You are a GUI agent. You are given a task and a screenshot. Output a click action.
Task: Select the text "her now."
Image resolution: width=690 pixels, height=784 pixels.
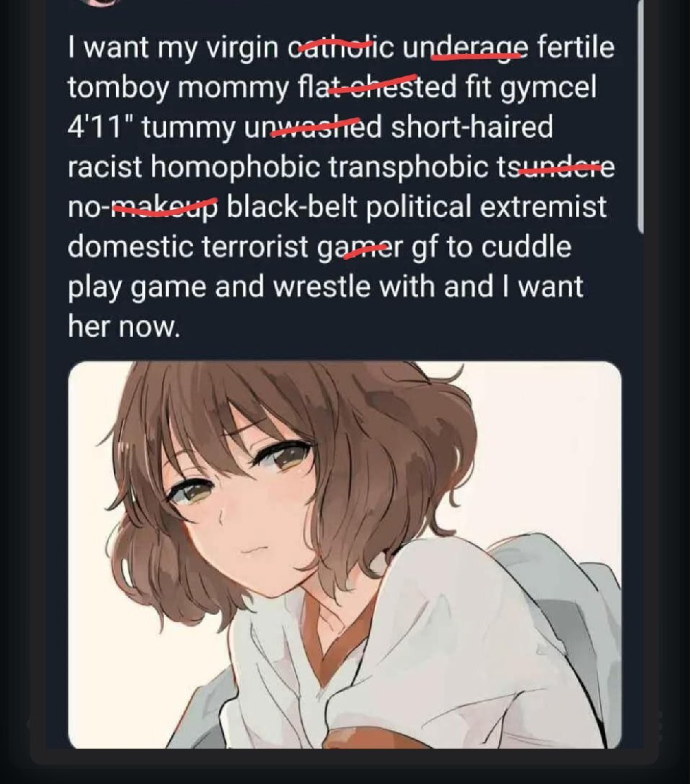tap(123, 327)
